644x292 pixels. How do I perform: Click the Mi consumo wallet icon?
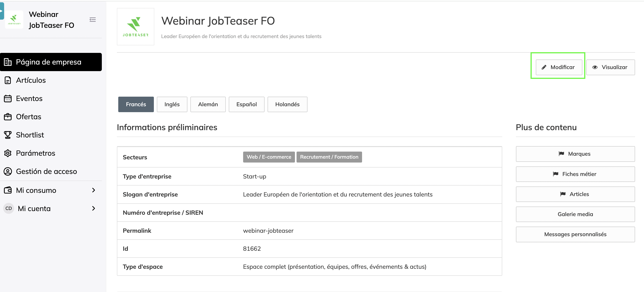point(8,190)
